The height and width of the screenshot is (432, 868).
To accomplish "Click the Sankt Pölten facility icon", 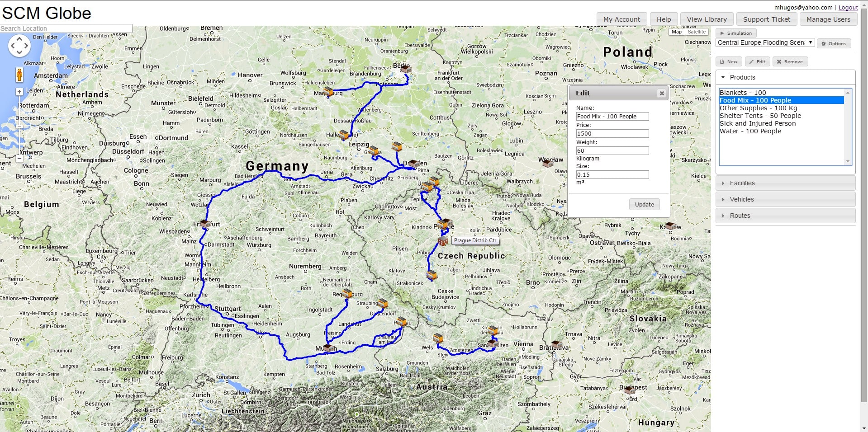I will (x=493, y=344).
